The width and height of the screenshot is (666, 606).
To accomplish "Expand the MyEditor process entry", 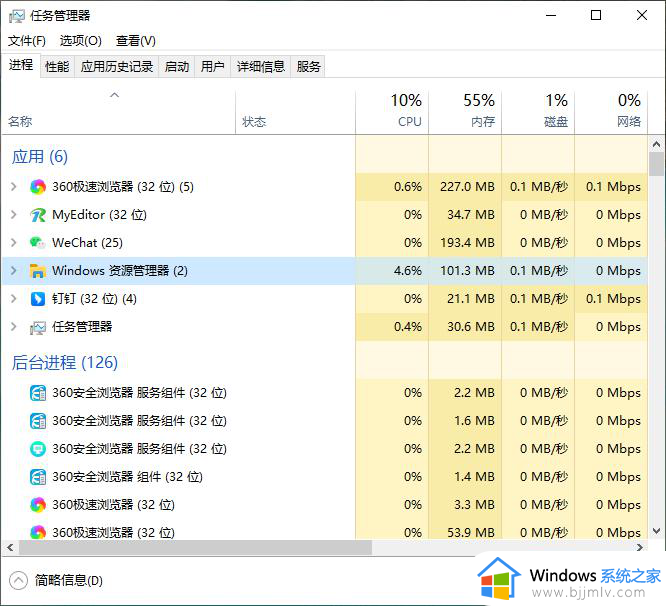I will tap(14, 215).
